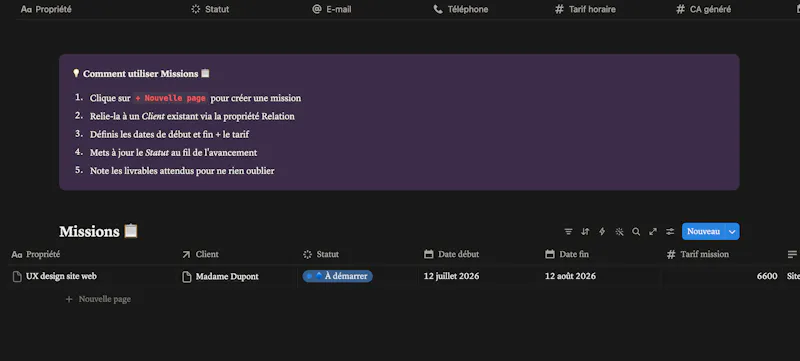This screenshot has height=361, width=800.
Task: Open Missions in full page with expand arrows
Action: (653, 231)
